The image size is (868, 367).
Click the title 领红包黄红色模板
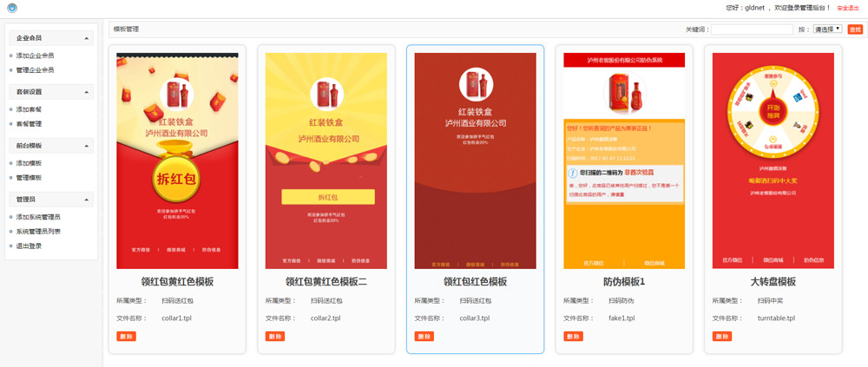coord(177,282)
